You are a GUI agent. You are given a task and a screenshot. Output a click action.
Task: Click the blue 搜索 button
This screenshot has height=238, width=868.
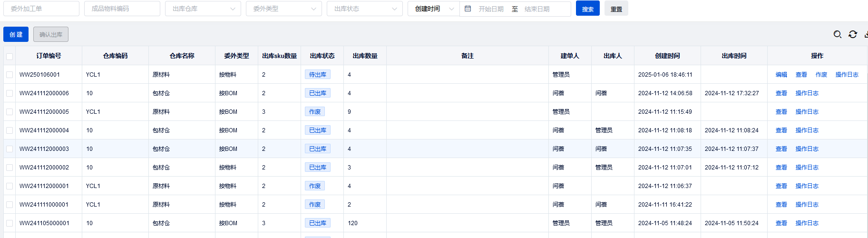coord(587,9)
